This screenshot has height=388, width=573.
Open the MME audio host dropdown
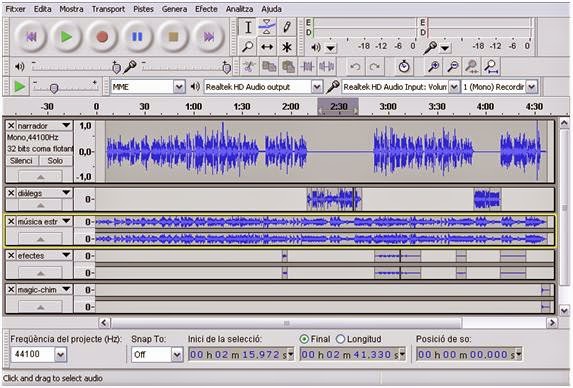tap(179, 87)
